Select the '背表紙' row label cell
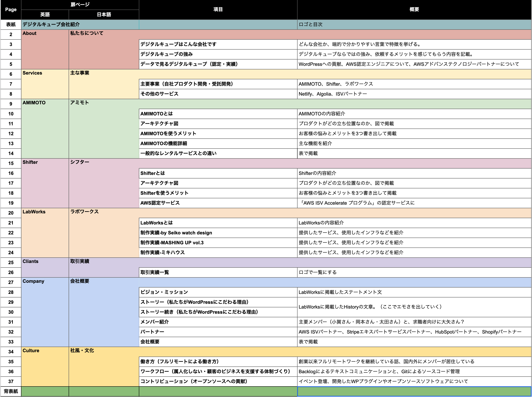The height and width of the screenshot is (397, 532). coord(11,391)
